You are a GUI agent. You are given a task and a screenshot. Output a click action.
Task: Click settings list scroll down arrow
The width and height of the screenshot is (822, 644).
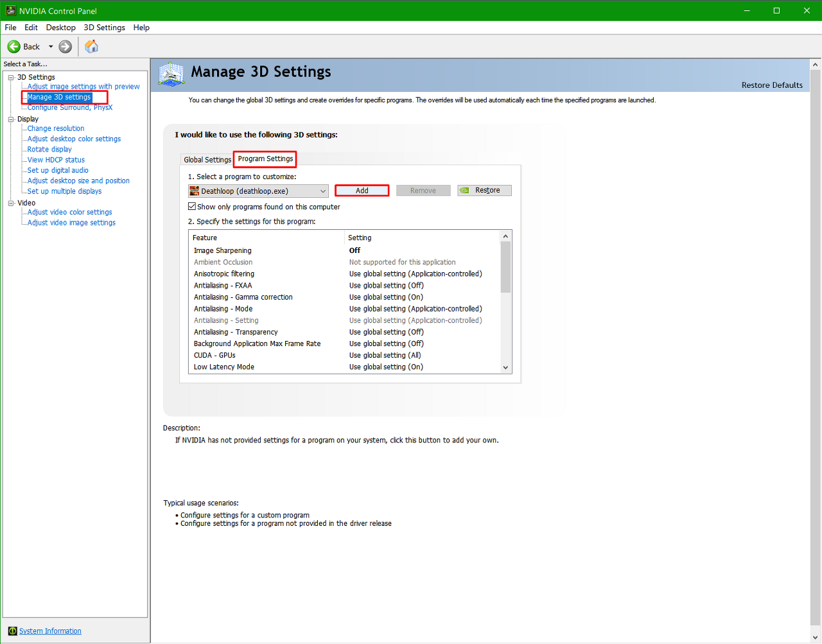coord(505,368)
